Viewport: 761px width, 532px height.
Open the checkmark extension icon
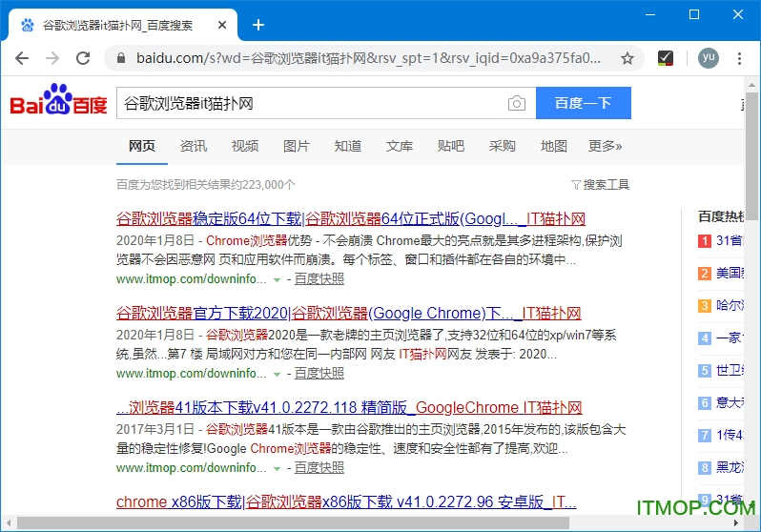[x=666, y=58]
